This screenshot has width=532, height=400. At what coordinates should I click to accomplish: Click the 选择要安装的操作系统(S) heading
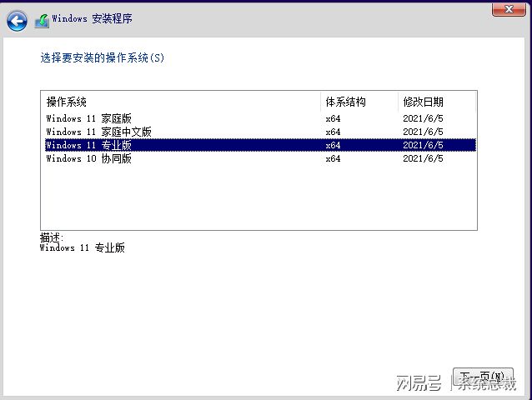(102, 57)
